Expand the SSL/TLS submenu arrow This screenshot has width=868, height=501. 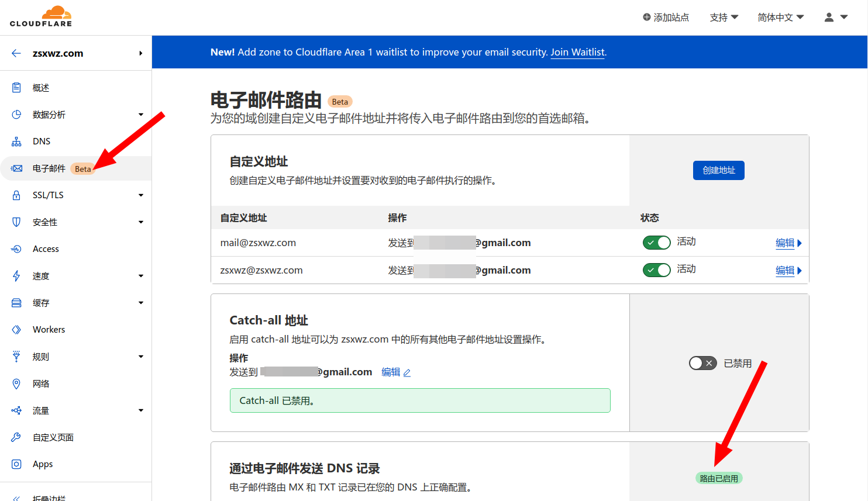[141, 195]
